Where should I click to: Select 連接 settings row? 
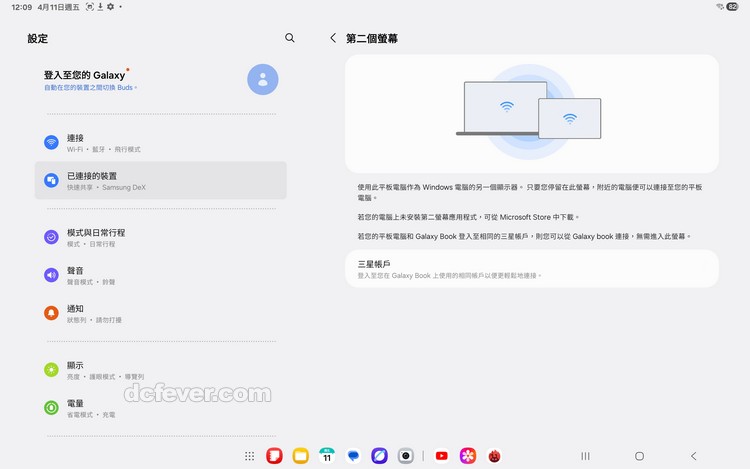click(161, 142)
